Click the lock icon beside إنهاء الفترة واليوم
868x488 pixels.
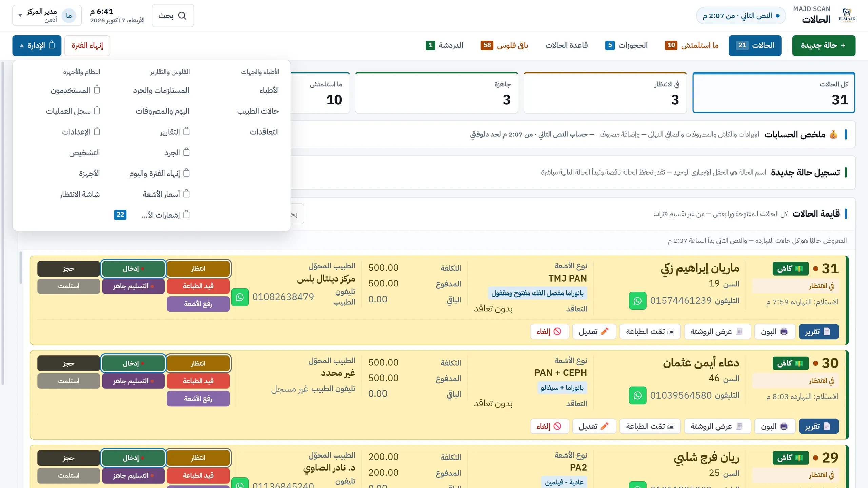click(x=186, y=173)
